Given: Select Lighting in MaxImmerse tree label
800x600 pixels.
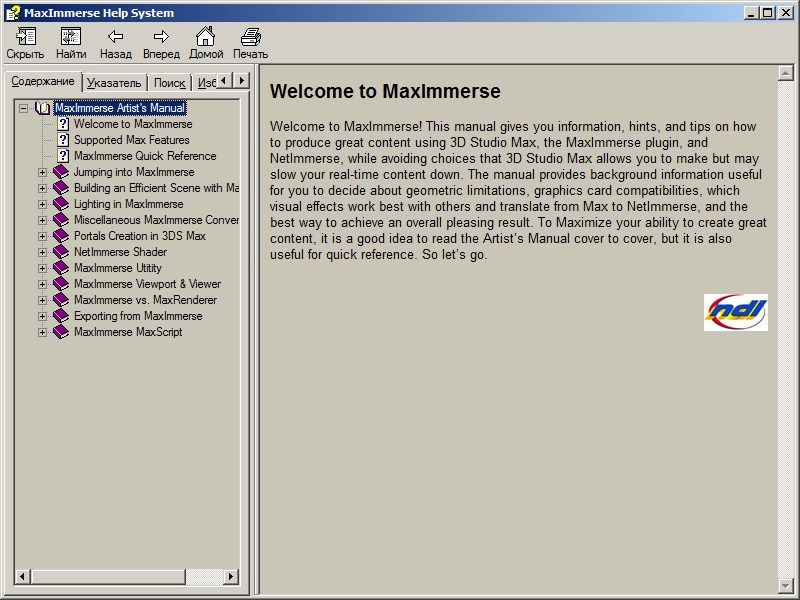Looking at the screenshot, I should click(x=129, y=204).
